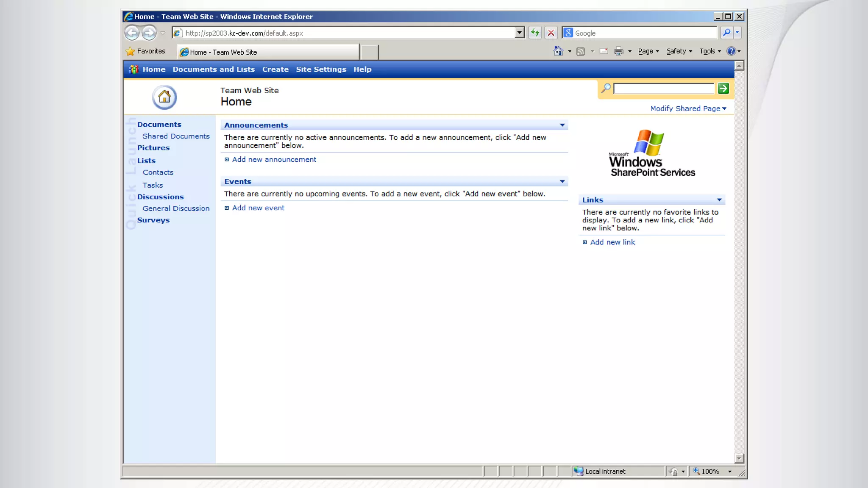Click the IE home page icon
868x488 pixels.
[x=558, y=51]
